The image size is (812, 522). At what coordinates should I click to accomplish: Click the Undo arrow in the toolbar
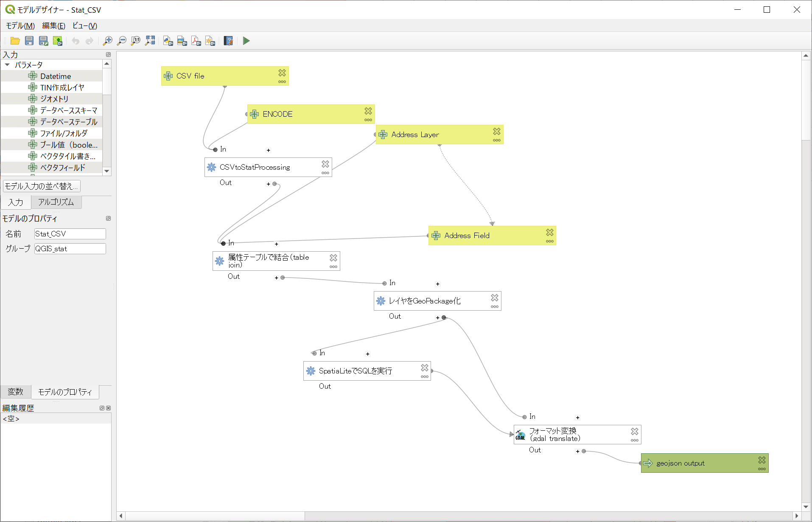coord(76,41)
